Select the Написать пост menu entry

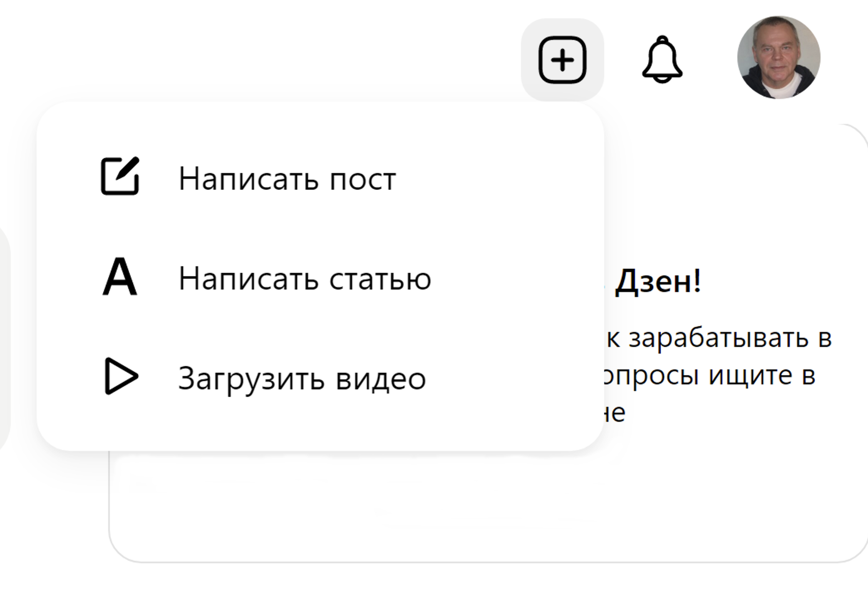[x=287, y=179]
